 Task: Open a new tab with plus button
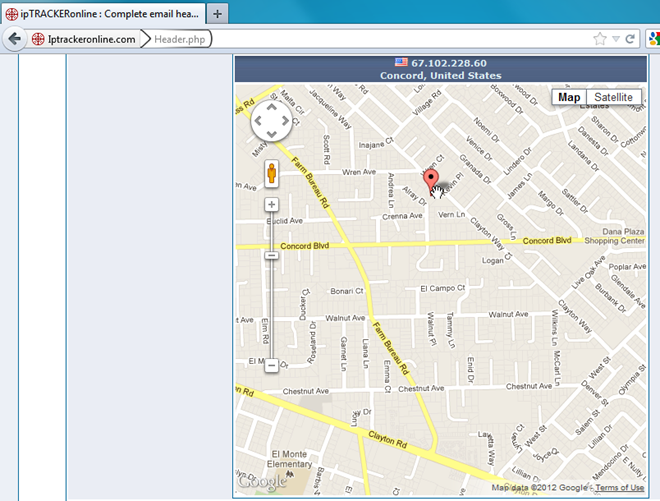[x=217, y=14]
